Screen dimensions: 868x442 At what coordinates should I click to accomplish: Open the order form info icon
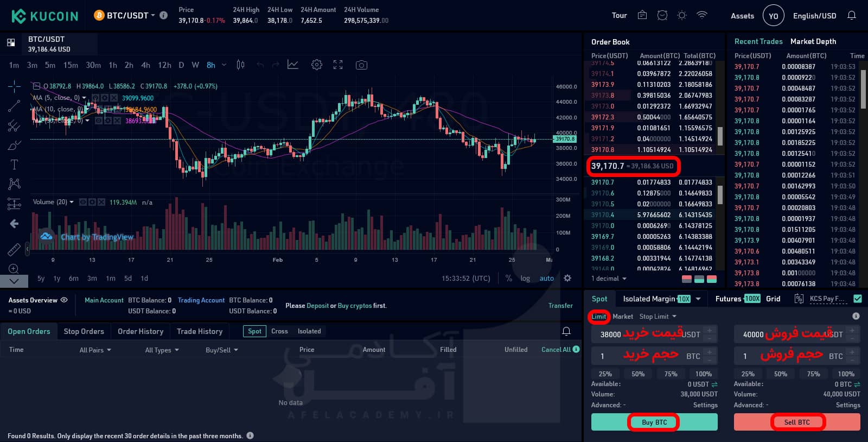click(856, 316)
